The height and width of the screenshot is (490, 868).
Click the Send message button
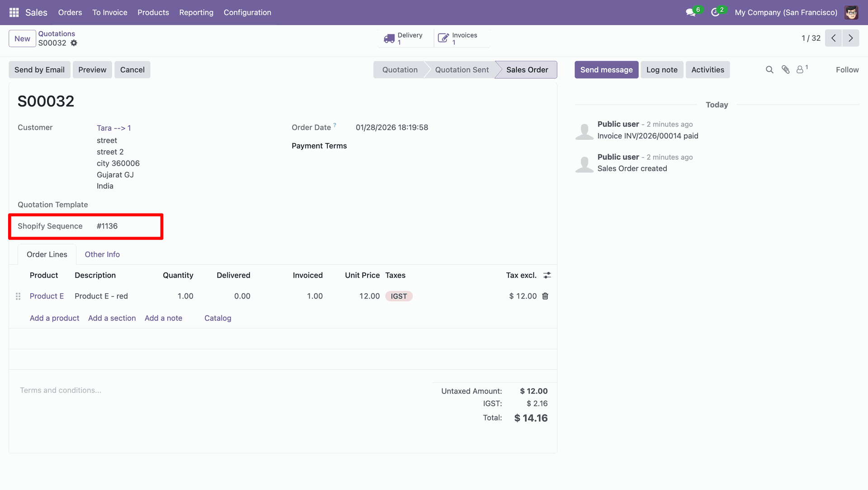[606, 70]
